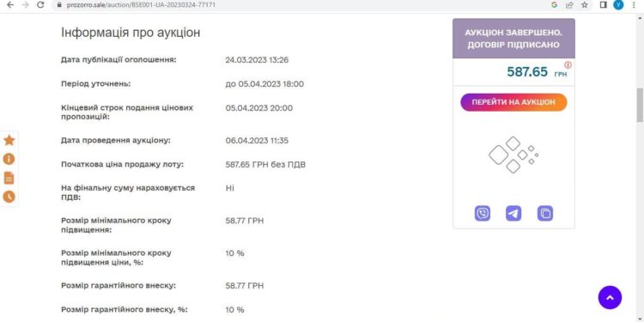Viewport: 644px width, 322px height.
Task: Click the address bar URL
Action: [141, 5]
